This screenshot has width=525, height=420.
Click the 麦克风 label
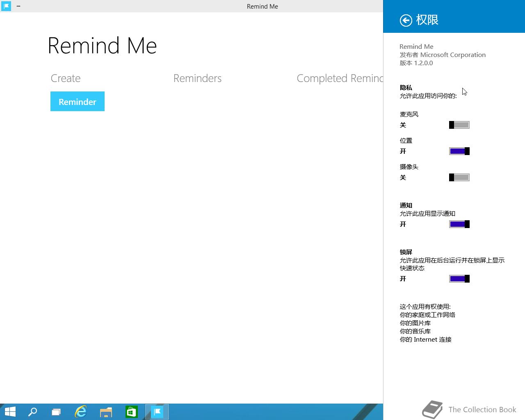click(409, 114)
